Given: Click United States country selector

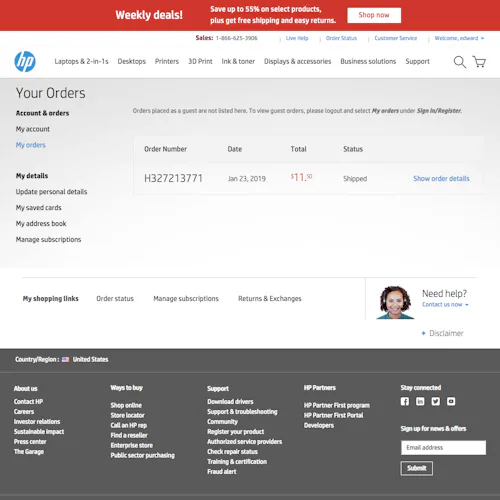Looking at the screenshot, I should 90,359.
